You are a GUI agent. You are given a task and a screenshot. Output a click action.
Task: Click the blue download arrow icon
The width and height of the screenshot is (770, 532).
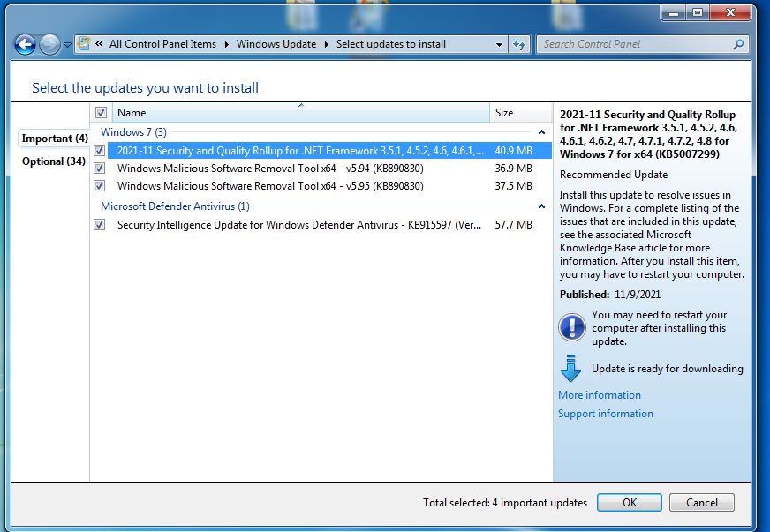(x=570, y=369)
